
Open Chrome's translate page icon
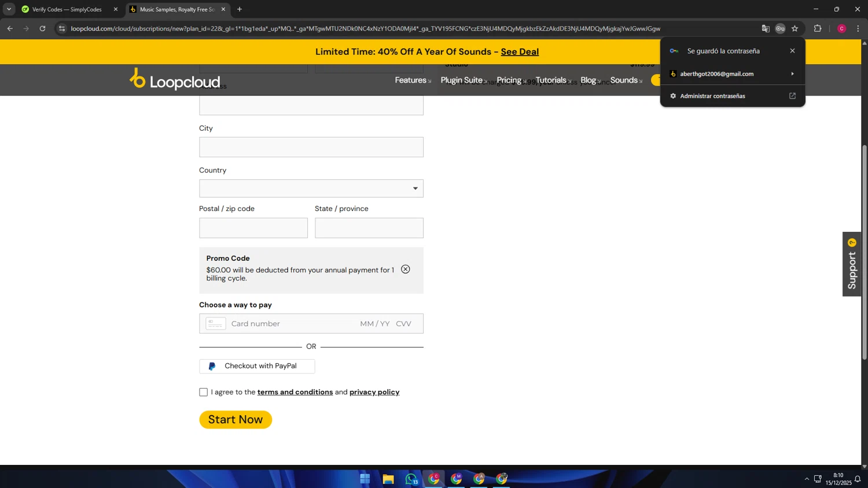coord(766,28)
